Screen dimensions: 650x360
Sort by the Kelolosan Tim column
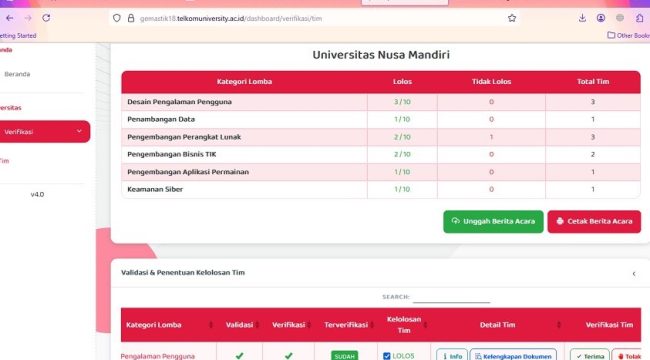click(x=404, y=325)
